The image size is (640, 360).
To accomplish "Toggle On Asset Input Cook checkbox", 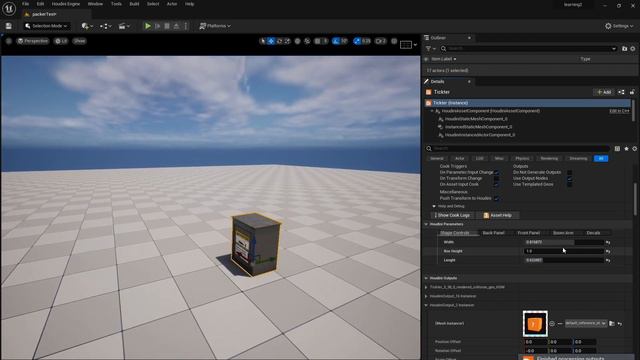I will 496,184.
